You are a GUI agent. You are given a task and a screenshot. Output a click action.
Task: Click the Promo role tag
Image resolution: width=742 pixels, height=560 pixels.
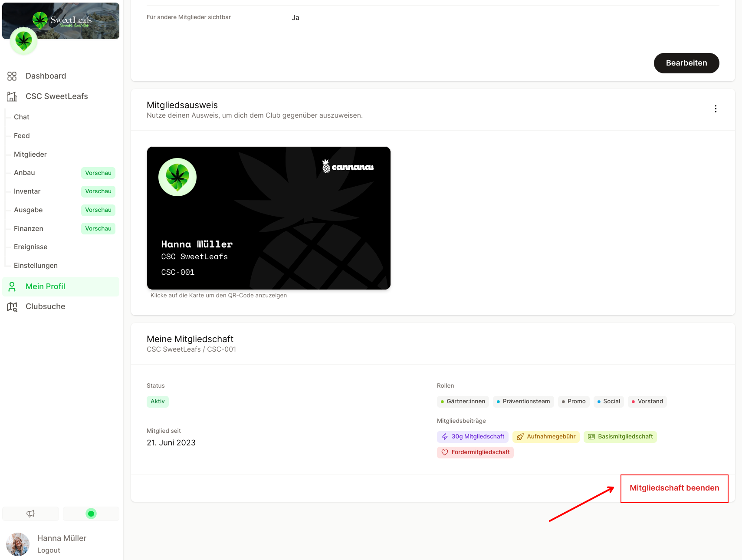[x=574, y=402]
